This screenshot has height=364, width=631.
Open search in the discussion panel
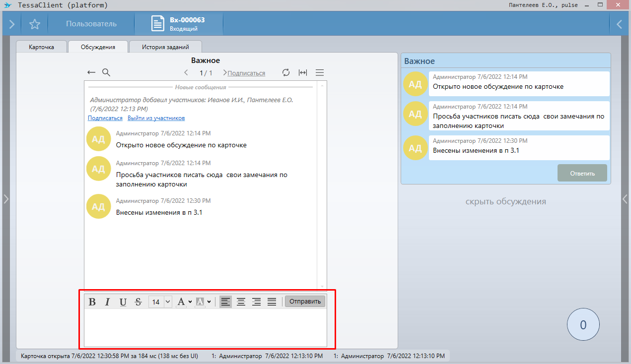click(106, 72)
